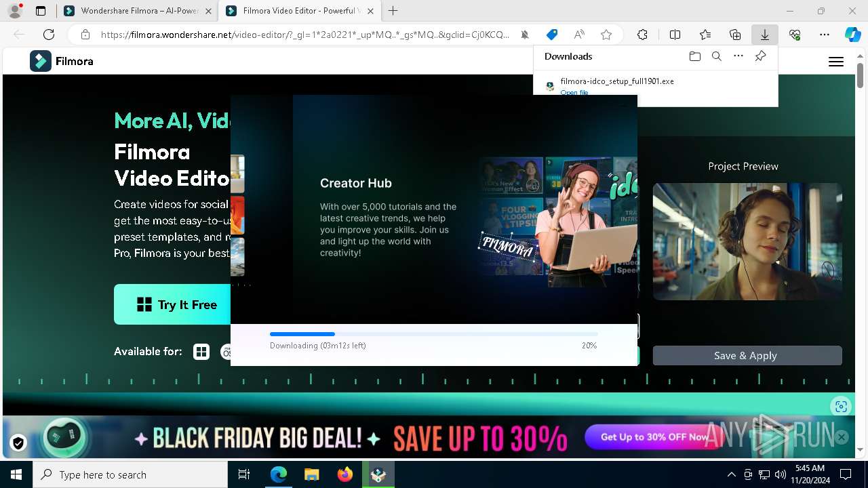Screen dimensions: 868x488
Task: Open the Read aloud icon
Action: [579, 35]
